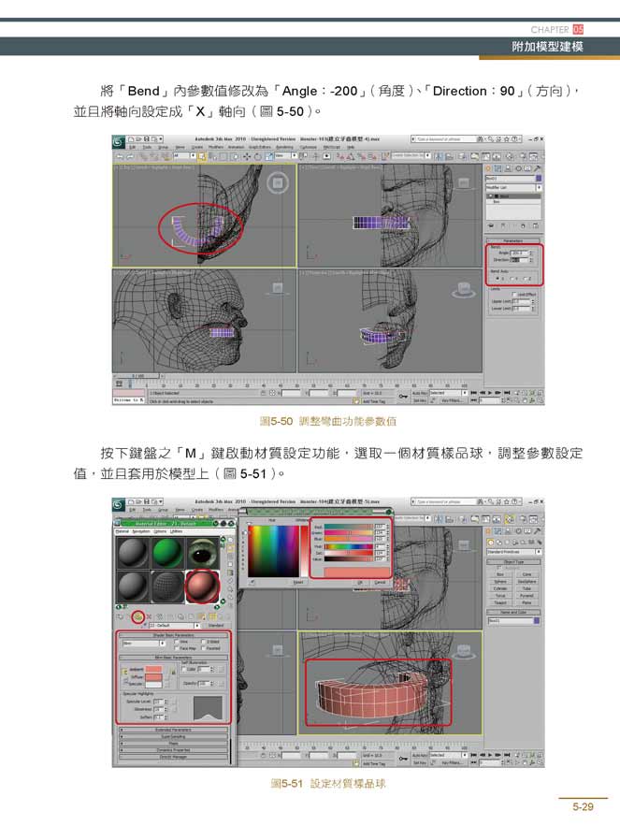This screenshot has height=840, width=620.
Task: Select the X Bend Axis radio in figure 5-50
Action: click(497, 279)
